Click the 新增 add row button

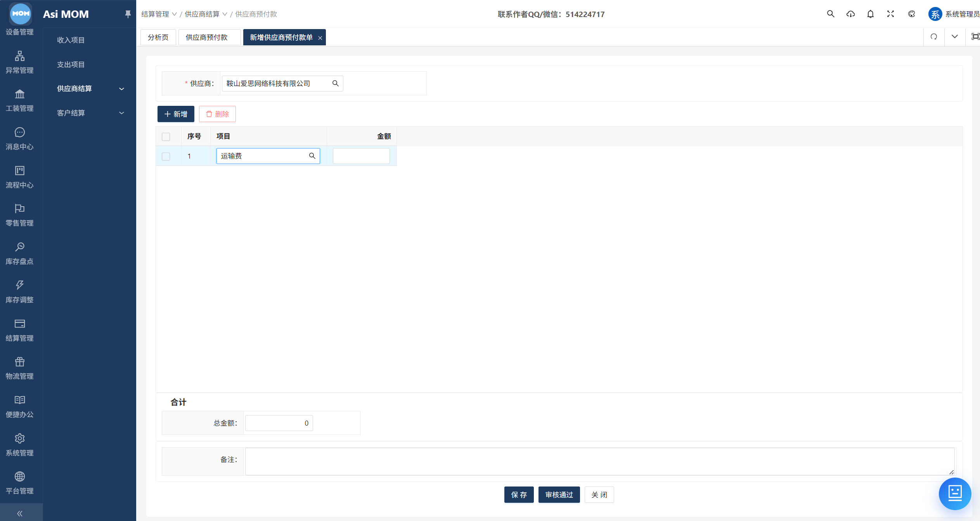176,114
